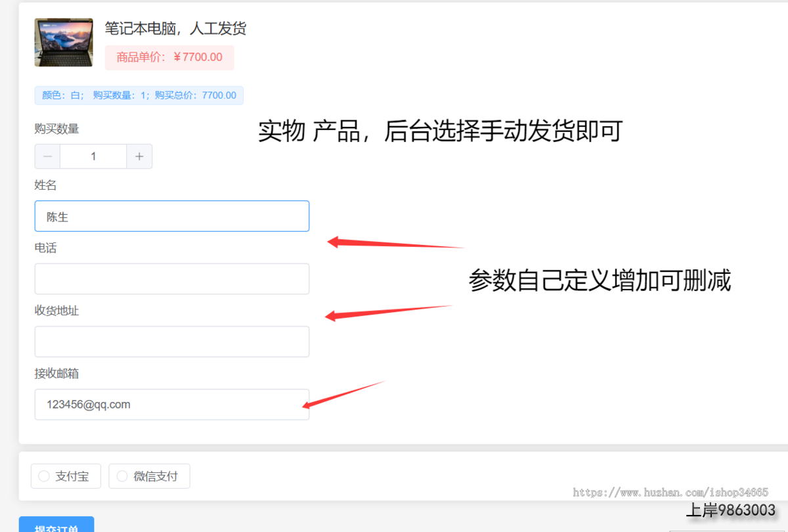Screen dimensions: 788x532
Task: Click the 接收邮箱 field with 123456@qq.com
Action: [171, 405]
